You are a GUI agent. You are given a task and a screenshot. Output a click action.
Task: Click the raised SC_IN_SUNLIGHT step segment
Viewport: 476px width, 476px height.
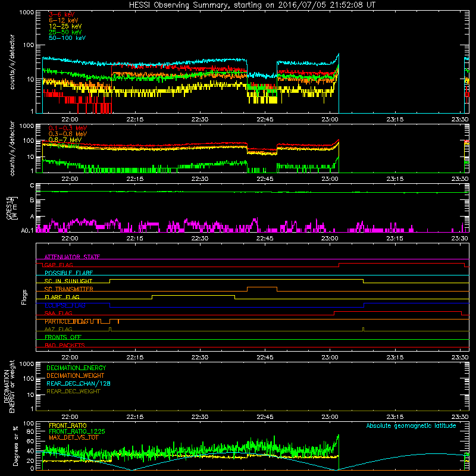[x=236, y=279]
